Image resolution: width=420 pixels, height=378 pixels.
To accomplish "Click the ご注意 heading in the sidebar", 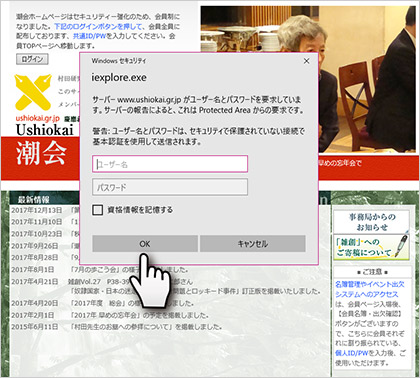I will point(372,272).
